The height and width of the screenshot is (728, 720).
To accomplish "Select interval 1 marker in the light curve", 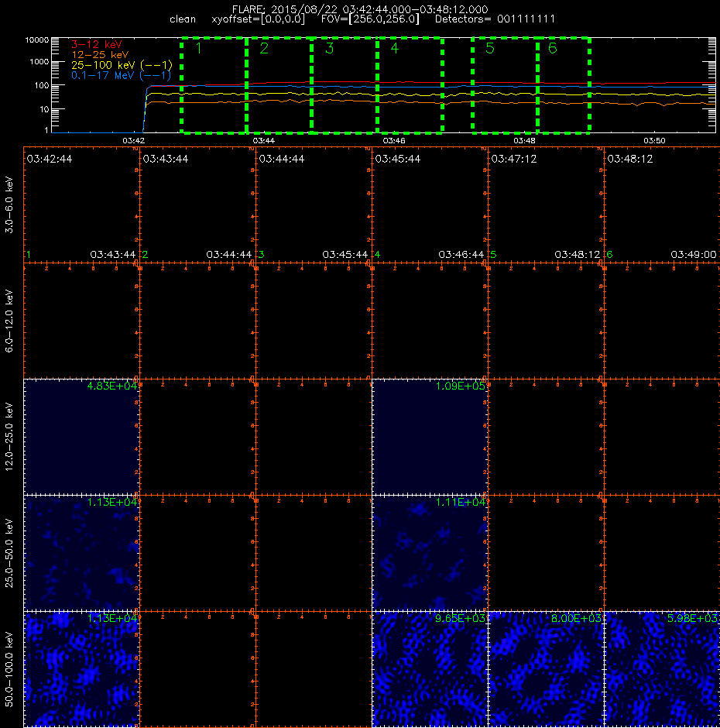I will [x=199, y=48].
